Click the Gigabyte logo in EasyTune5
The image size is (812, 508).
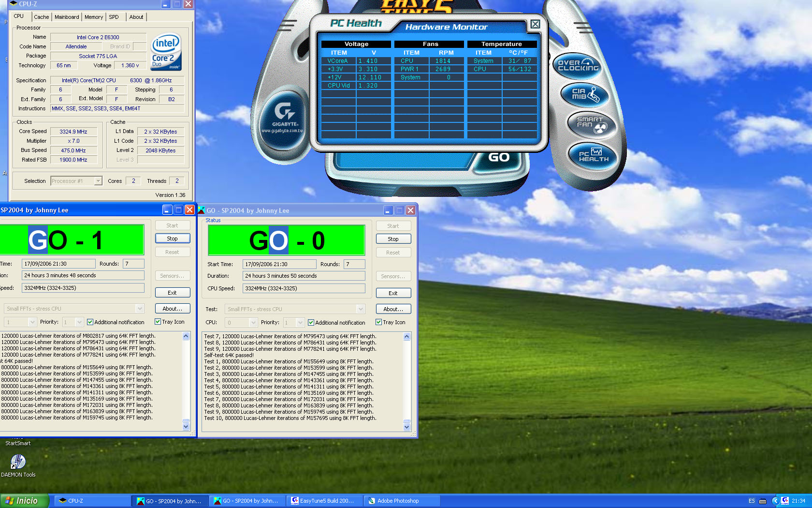[x=284, y=118]
